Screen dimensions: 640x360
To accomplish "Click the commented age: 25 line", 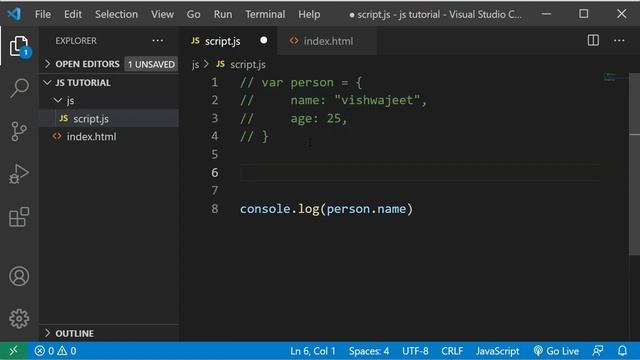I will 293,118.
